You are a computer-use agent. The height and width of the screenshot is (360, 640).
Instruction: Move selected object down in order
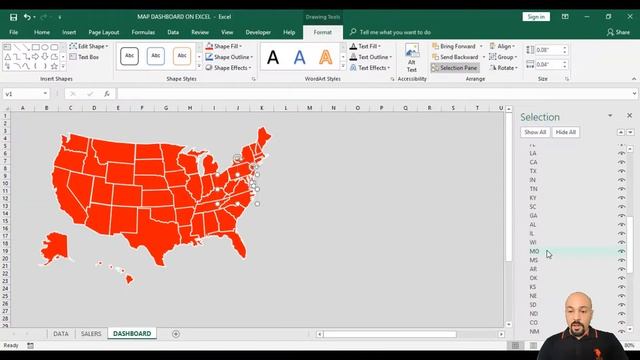630,132
